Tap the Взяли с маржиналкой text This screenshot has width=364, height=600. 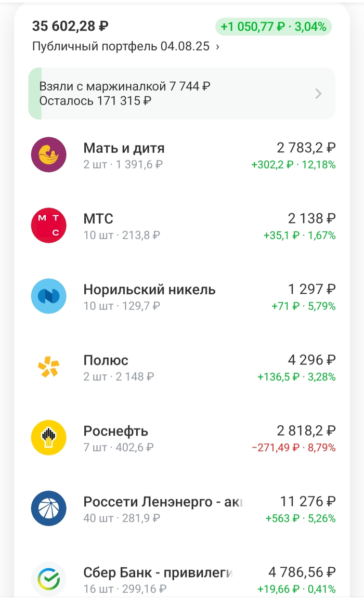(x=125, y=86)
